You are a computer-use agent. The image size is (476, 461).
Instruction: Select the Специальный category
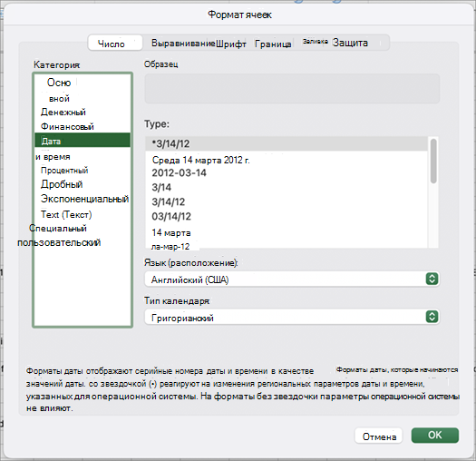coord(58,228)
